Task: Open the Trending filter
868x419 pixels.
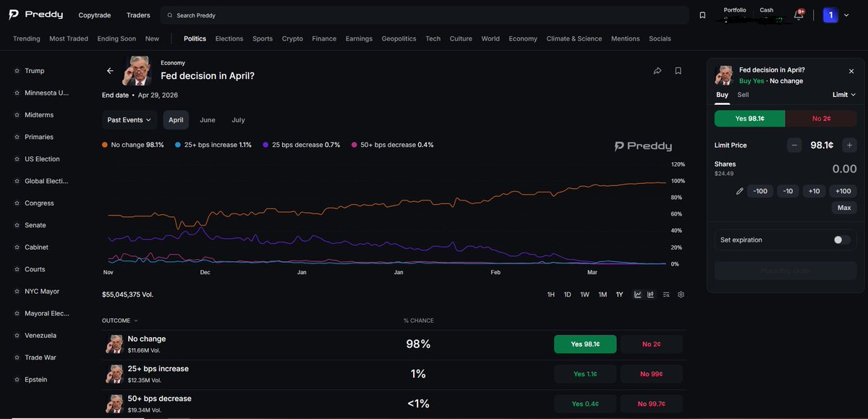Action: point(27,38)
